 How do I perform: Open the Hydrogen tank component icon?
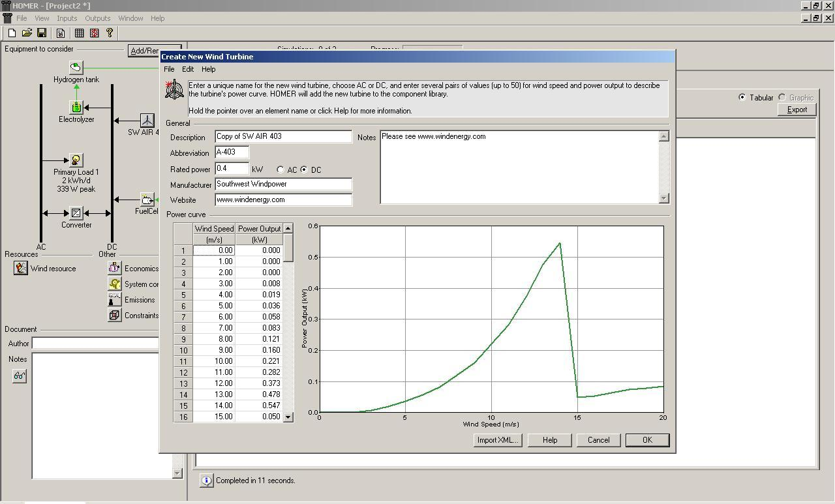(x=76, y=67)
